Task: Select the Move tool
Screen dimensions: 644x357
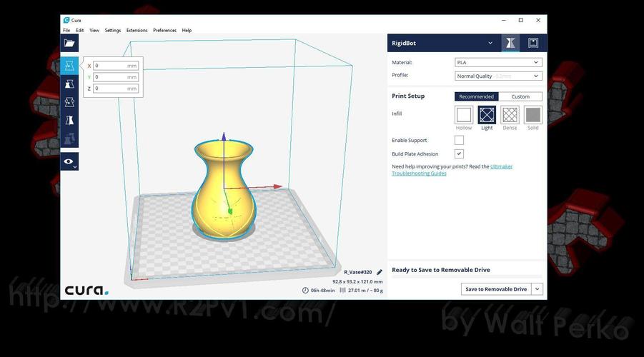Action: tap(69, 66)
